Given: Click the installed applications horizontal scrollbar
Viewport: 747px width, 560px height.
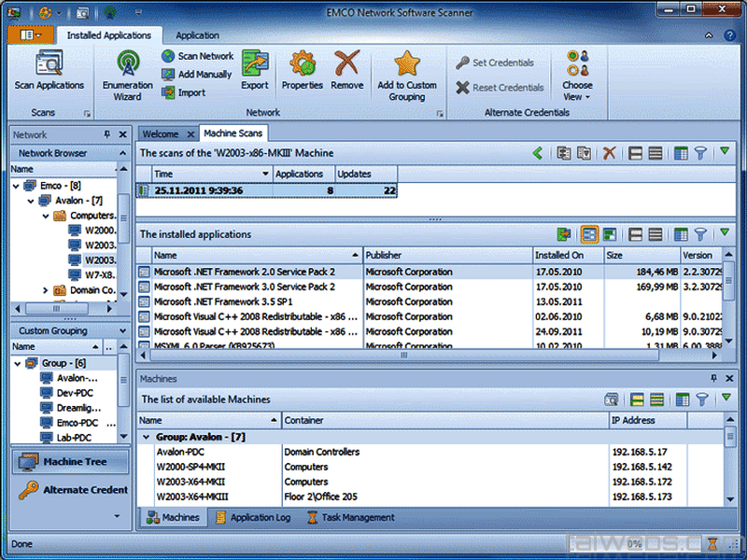Looking at the screenshot, I should click(402, 356).
